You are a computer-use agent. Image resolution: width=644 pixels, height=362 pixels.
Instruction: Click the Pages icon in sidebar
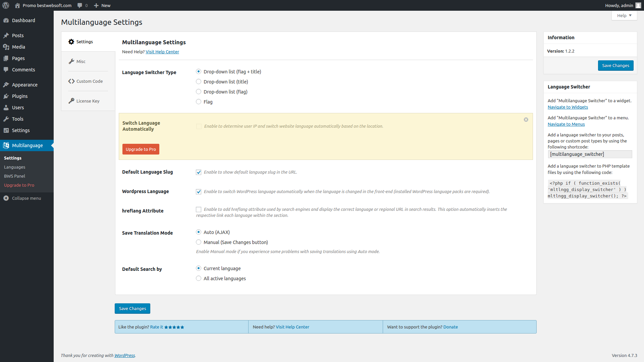point(6,58)
